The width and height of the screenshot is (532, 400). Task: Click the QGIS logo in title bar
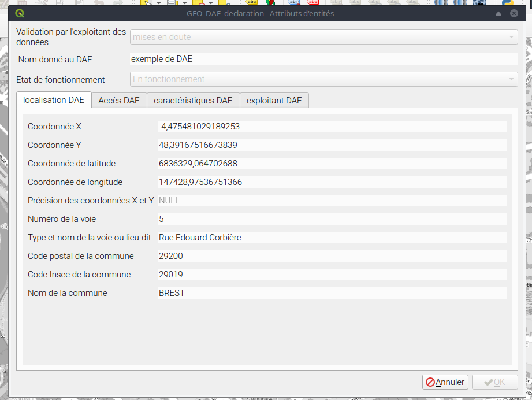coord(20,13)
